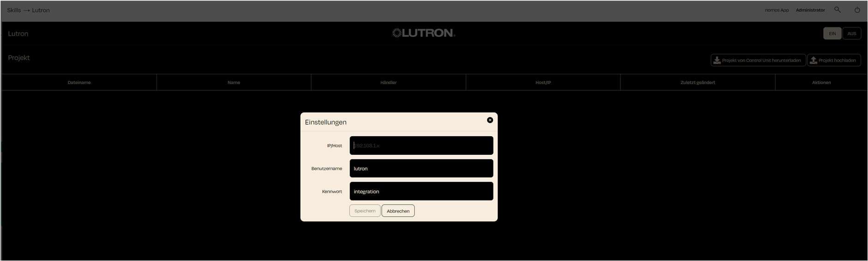Close the Einstellungen dialog with X icon
868x261 pixels.
coord(490,120)
